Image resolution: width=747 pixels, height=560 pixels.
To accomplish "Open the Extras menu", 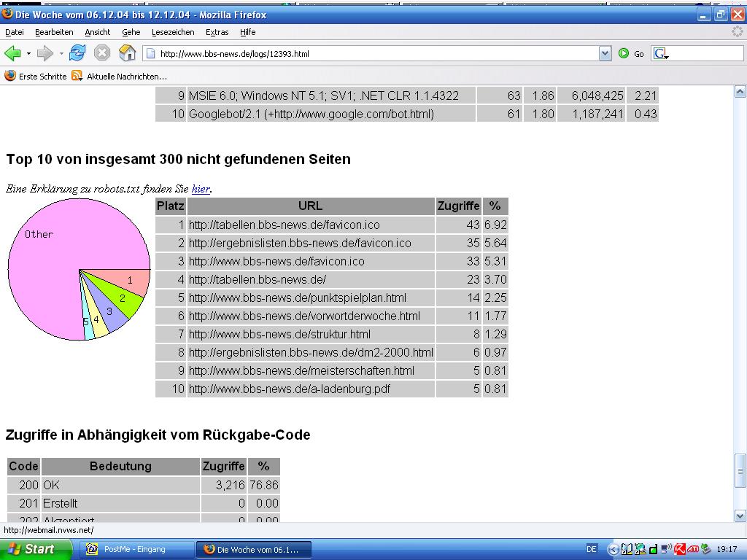I will coord(217,32).
